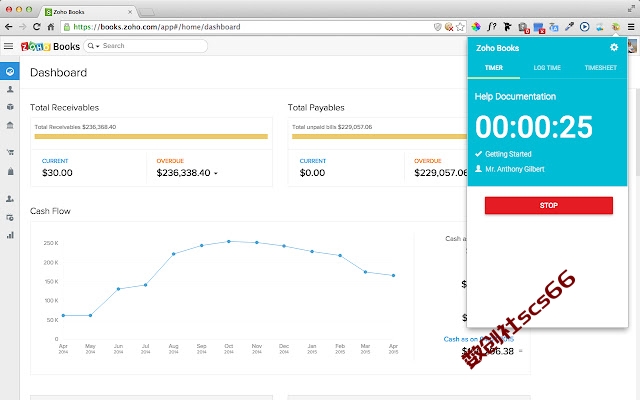This screenshot has height=400, width=640.
Task: Stop the running timer
Action: (x=549, y=205)
